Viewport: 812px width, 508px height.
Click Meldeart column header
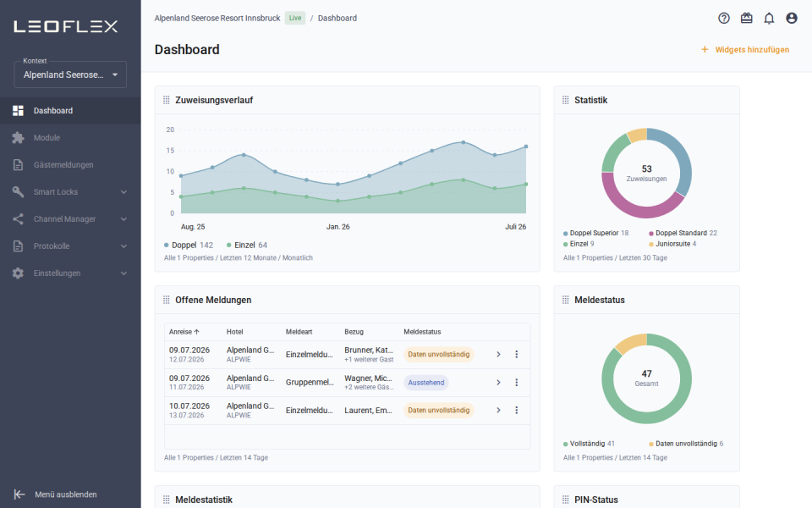[299, 332]
